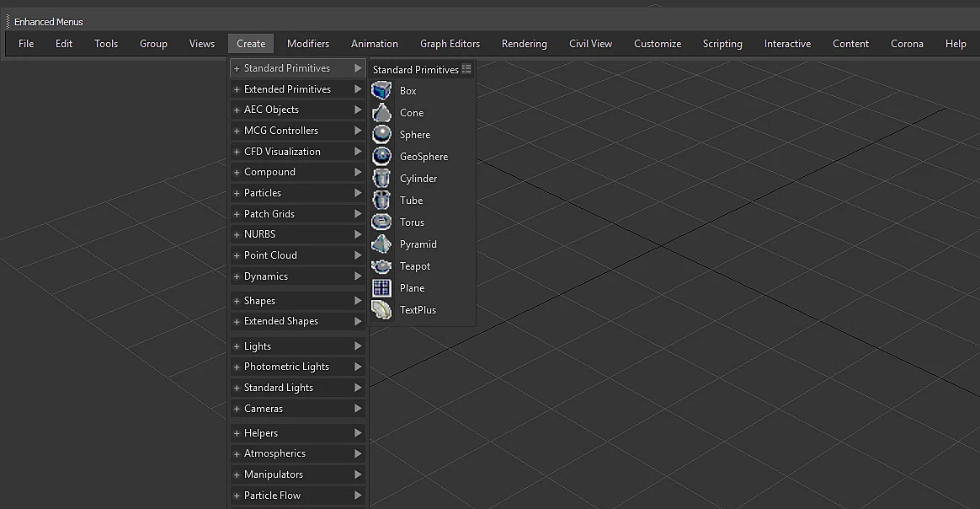
Task: Expand the AEC Objects plus sign
Action: pyautogui.click(x=237, y=110)
